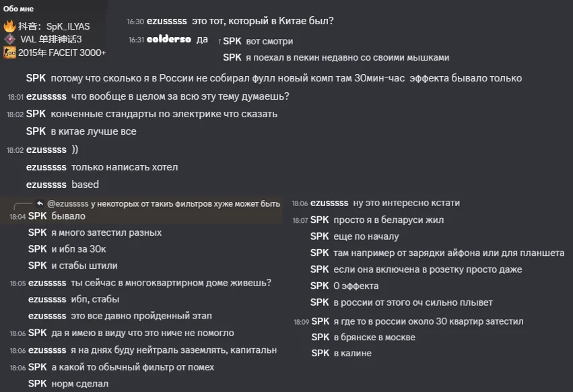Click the message 'в китае лучше все'
This screenshot has width=573, height=392.
point(94,131)
